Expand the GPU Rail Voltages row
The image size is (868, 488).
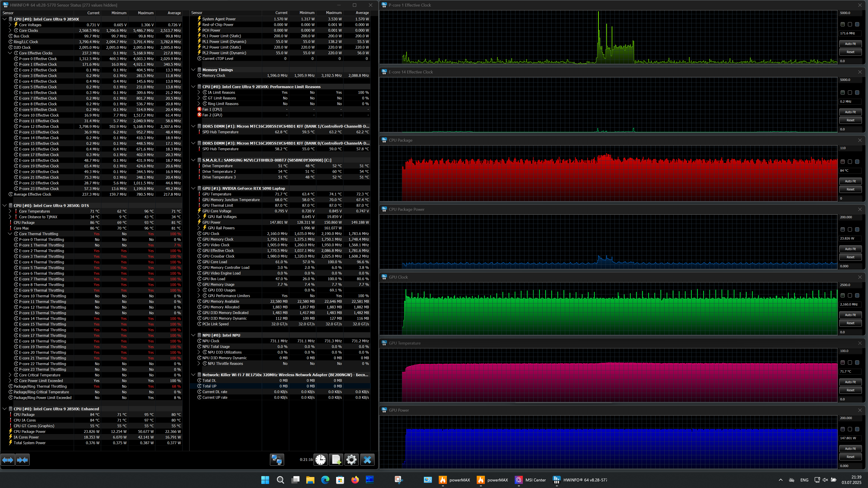pyautogui.click(x=199, y=217)
